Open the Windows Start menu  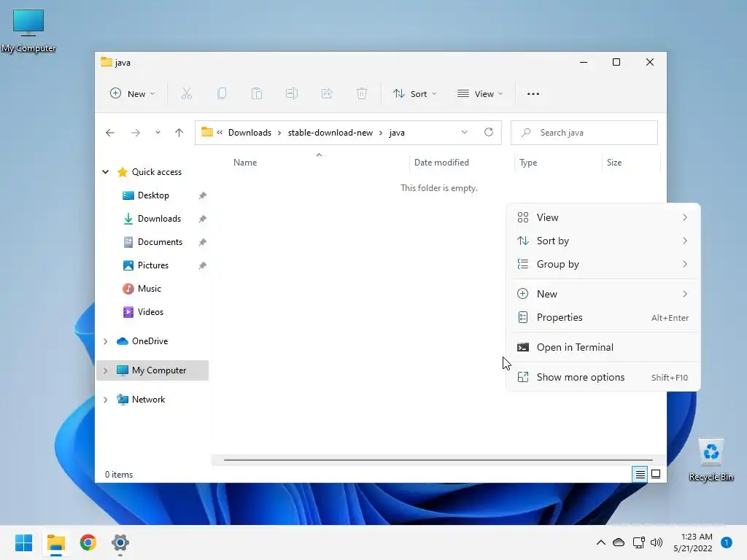coord(24,542)
